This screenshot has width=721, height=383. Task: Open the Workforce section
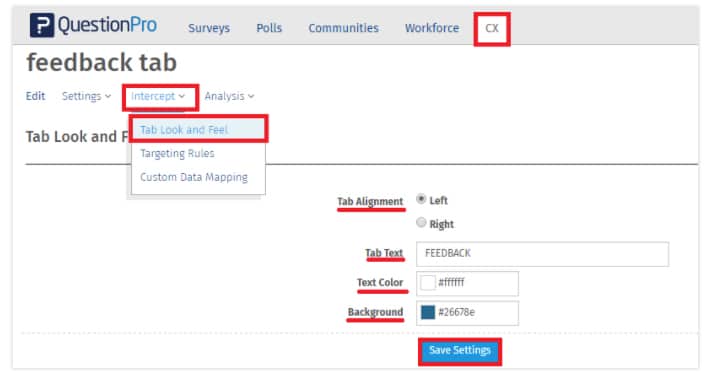(432, 28)
